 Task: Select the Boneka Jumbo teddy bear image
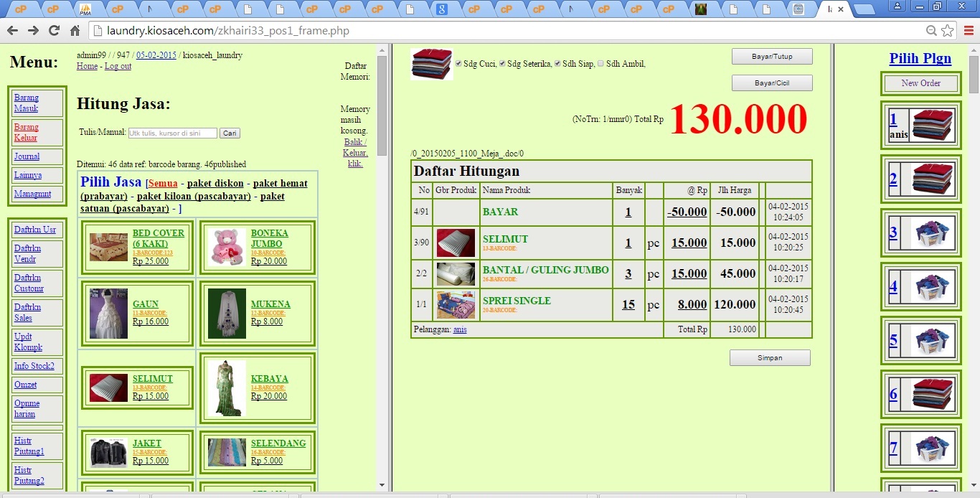coord(227,247)
